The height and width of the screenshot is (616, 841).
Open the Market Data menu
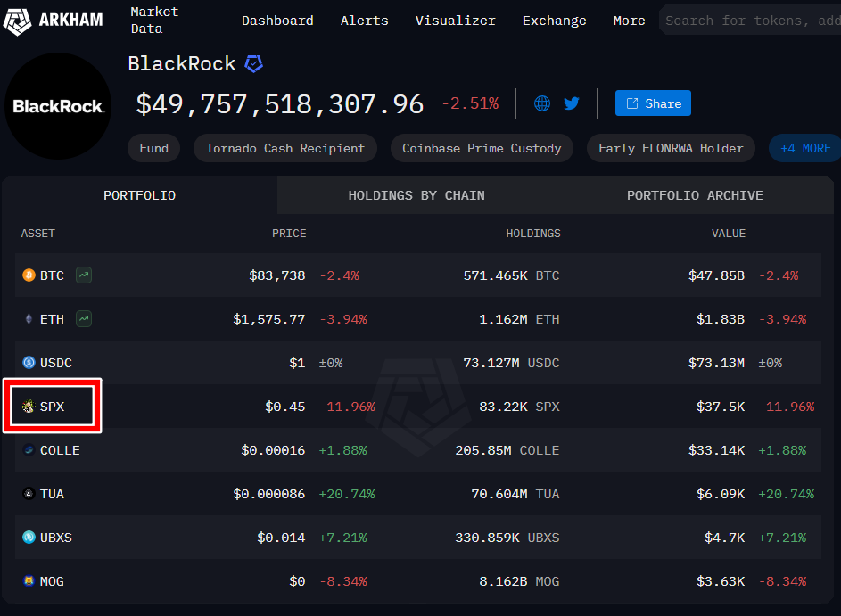[154, 21]
